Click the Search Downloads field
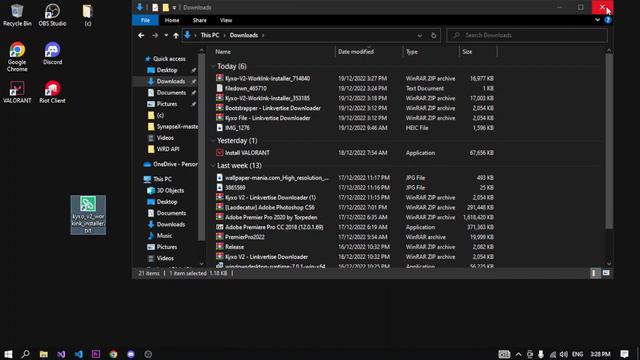Screen dimensions: 640x360 [x=527, y=36]
